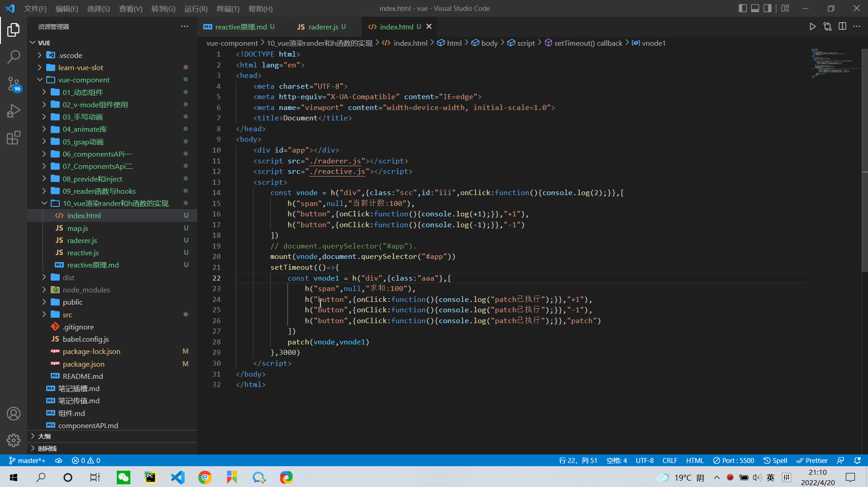Toggle secondary sidebar layout icon
This screenshot has height=487, width=868.
click(x=768, y=8)
